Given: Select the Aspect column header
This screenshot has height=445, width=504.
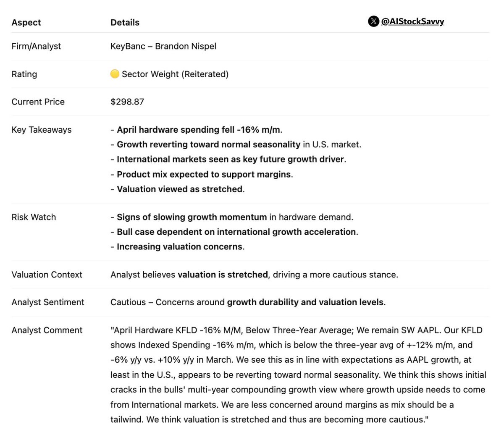Looking at the screenshot, I should point(26,22).
